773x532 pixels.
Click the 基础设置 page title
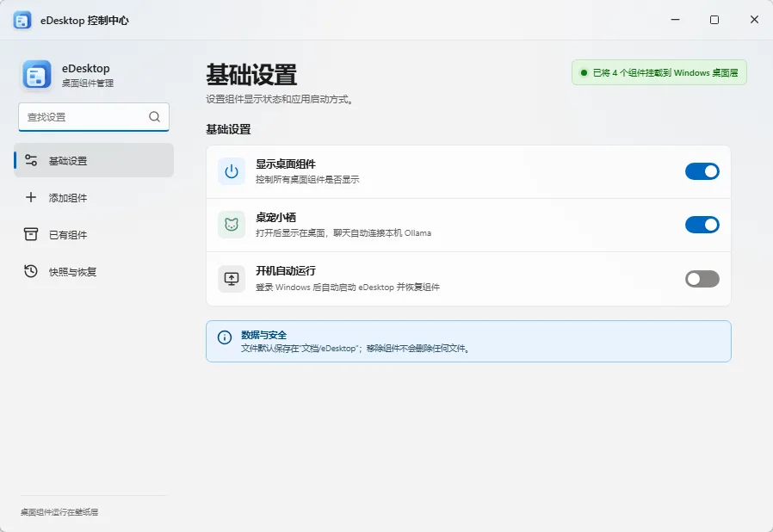251,74
